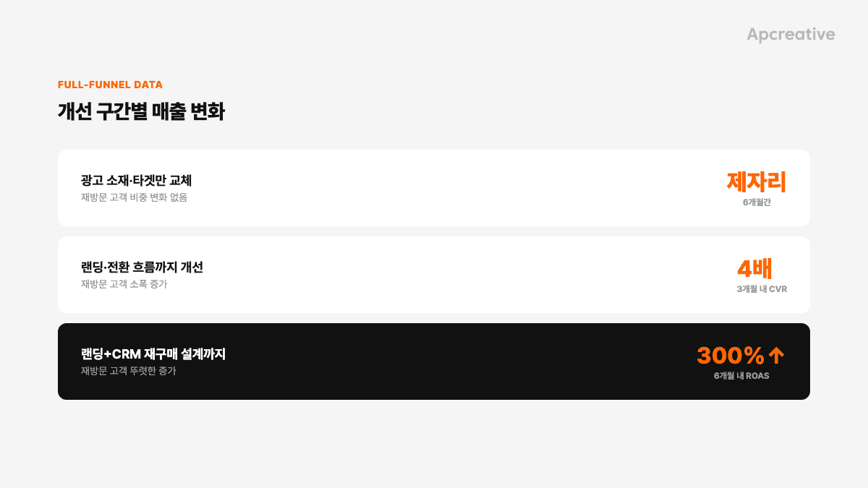The width and height of the screenshot is (868, 488).
Task: Select the first white card background
Action: 434,188
